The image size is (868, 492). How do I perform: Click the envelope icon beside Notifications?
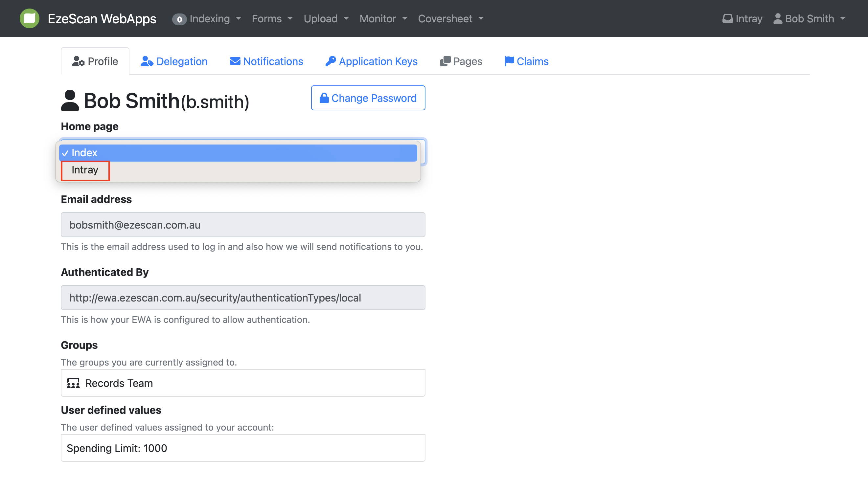tap(235, 61)
